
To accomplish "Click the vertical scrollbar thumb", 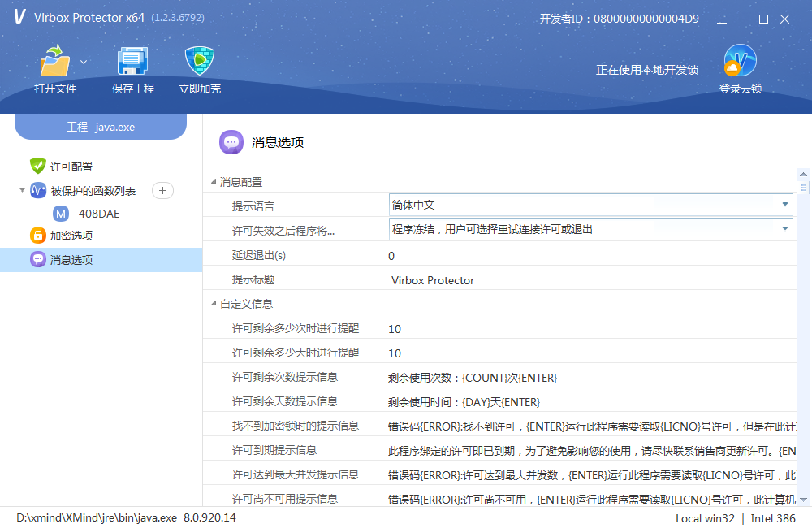I will coord(803,188).
